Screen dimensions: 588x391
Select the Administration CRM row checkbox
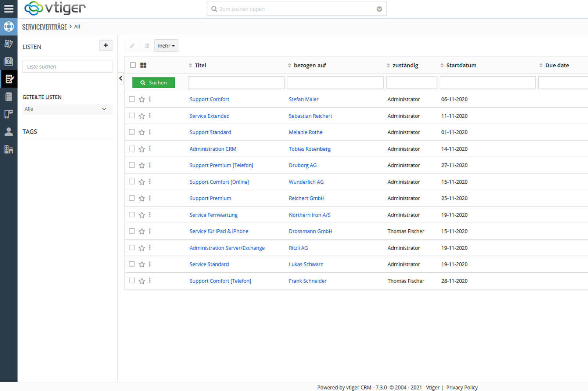click(132, 148)
